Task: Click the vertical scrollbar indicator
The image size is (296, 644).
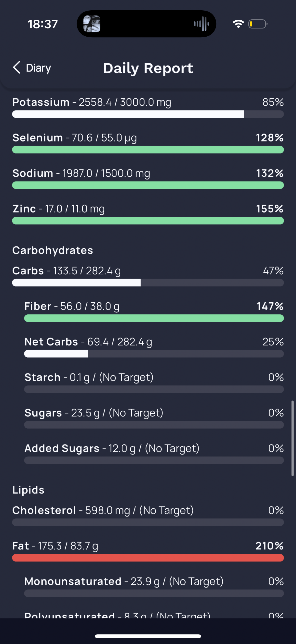Action: click(293, 438)
